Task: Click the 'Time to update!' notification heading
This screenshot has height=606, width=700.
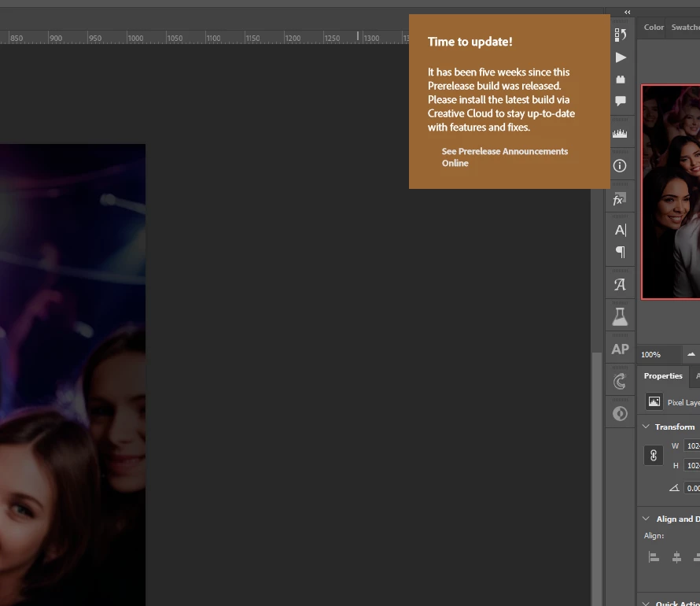Action: click(470, 42)
